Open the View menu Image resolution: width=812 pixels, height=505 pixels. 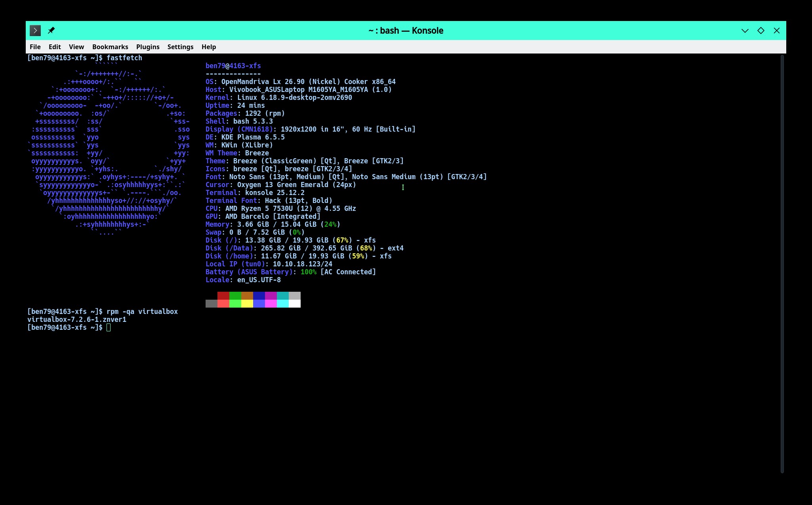(x=76, y=47)
